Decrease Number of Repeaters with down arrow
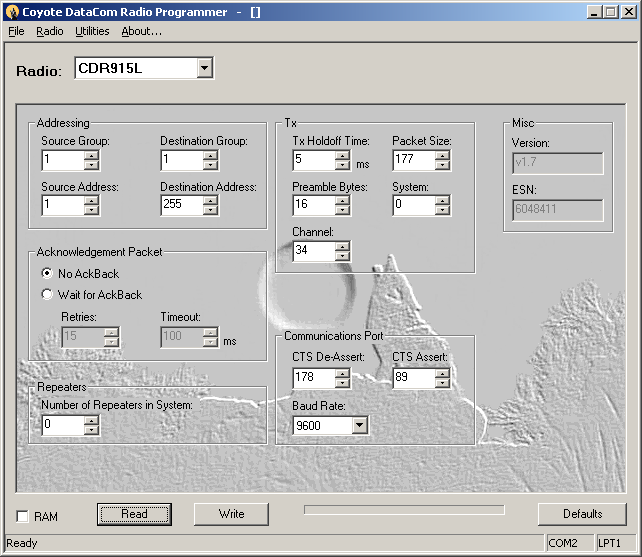The height and width of the screenshot is (557, 642). point(91,430)
